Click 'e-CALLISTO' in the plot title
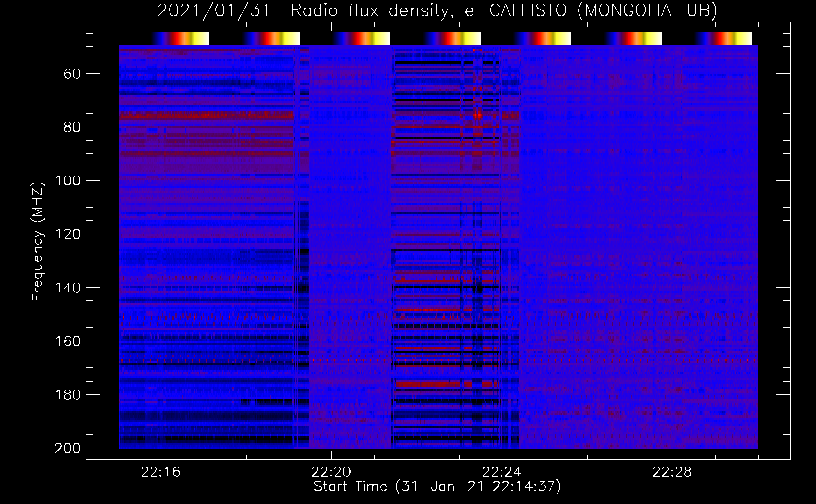 (515, 10)
